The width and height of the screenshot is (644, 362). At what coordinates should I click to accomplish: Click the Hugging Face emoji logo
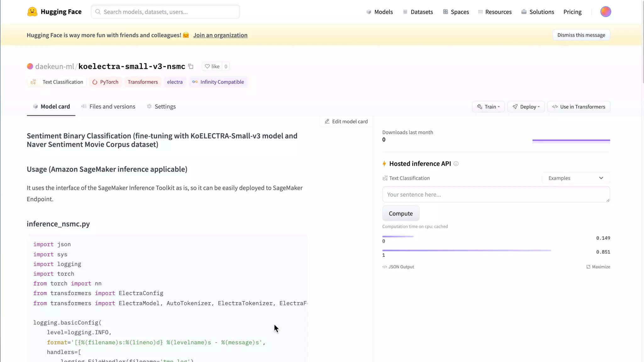tap(32, 12)
